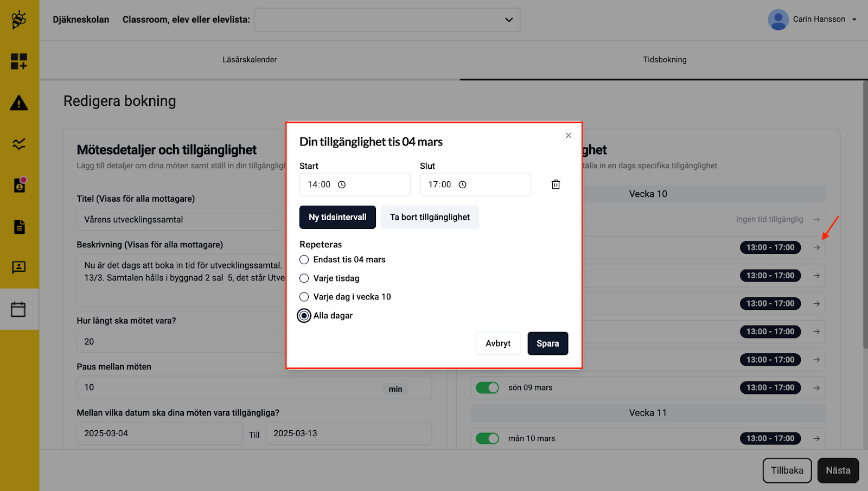Image resolution: width=868 pixels, height=491 pixels.
Task: Switch to Tidsbokning tab
Action: pos(665,60)
